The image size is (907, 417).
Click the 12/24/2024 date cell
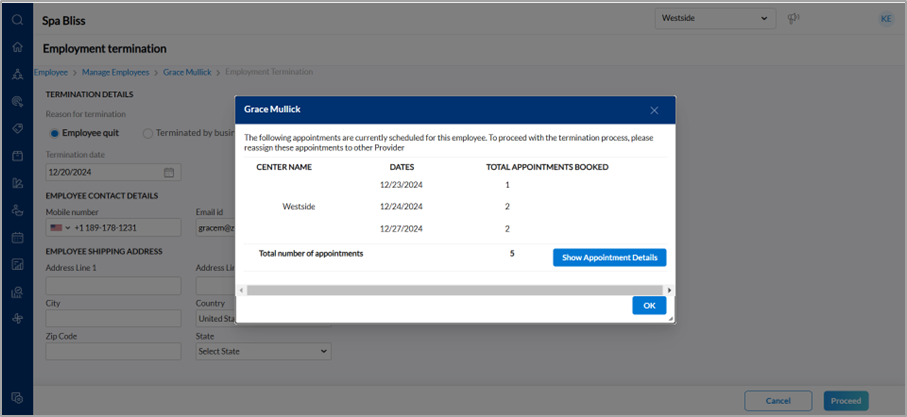401,206
